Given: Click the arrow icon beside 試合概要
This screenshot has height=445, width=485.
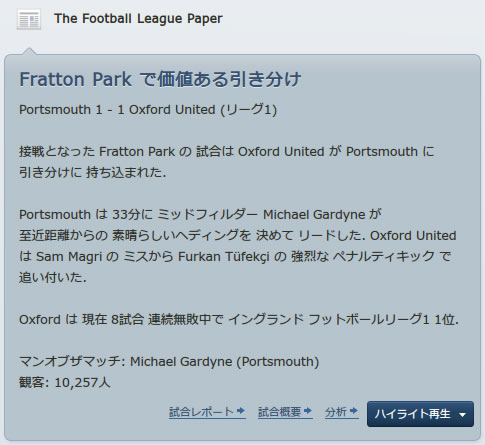Looking at the screenshot, I should click(x=308, y=411).
